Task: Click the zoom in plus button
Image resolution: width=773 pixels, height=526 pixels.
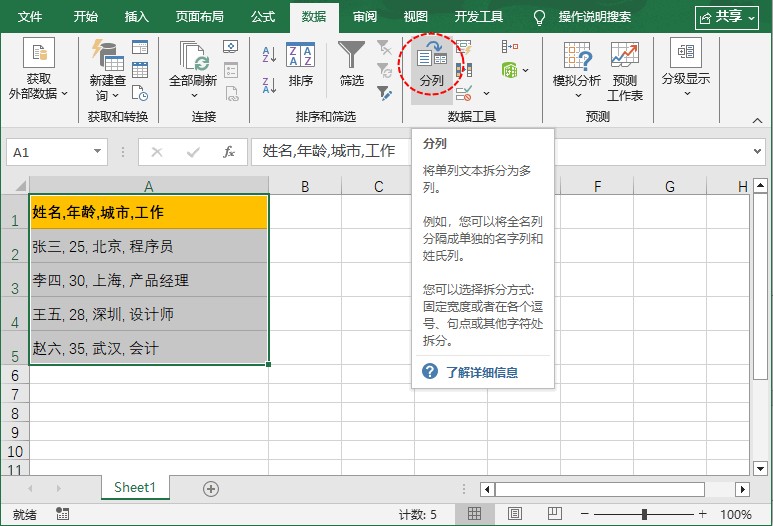Action: coord(702,514)
